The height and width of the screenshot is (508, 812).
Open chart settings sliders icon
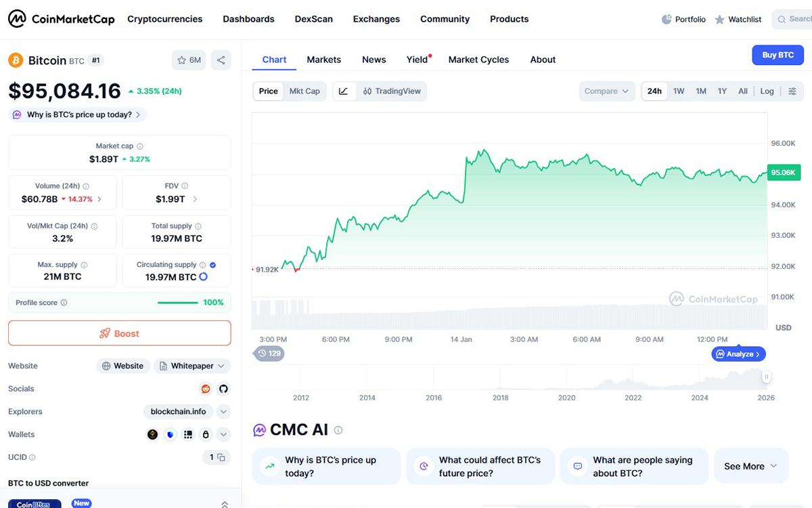(x=792, y=91)
